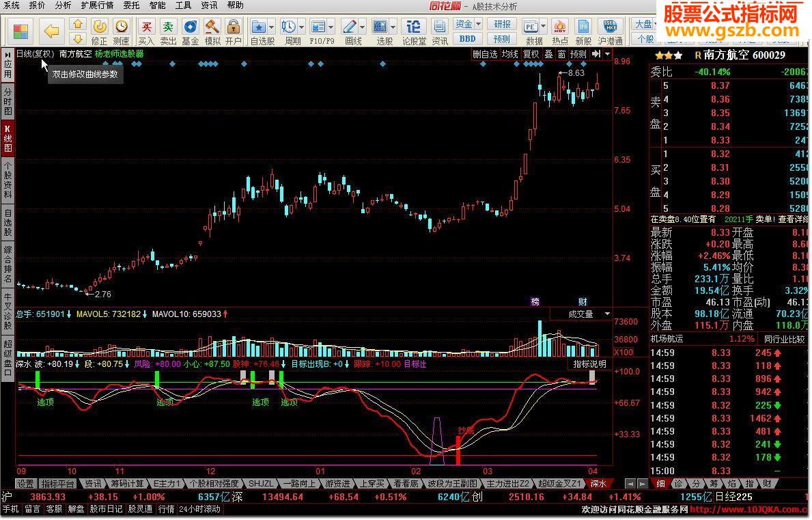The width and height of the screenshot is (812, 520).
Task: Click the 8.63 high price label
Action: [576, 73]
